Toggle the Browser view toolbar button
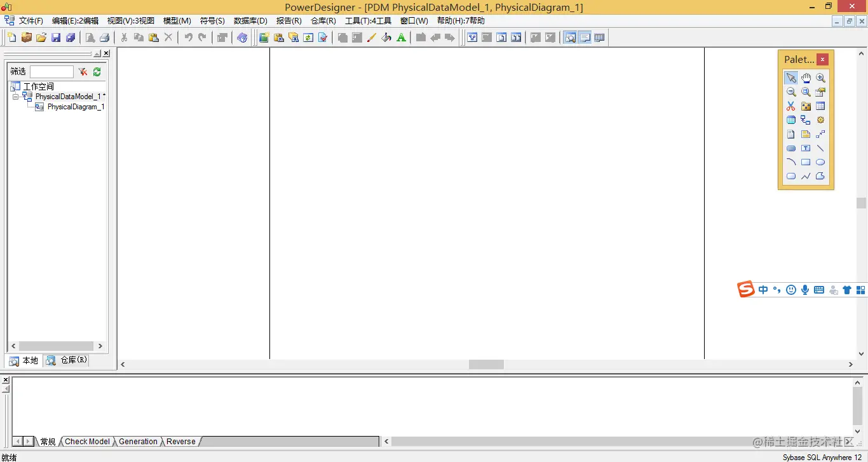The width and height of the screenshot is (868, 462). pos(570,37)
